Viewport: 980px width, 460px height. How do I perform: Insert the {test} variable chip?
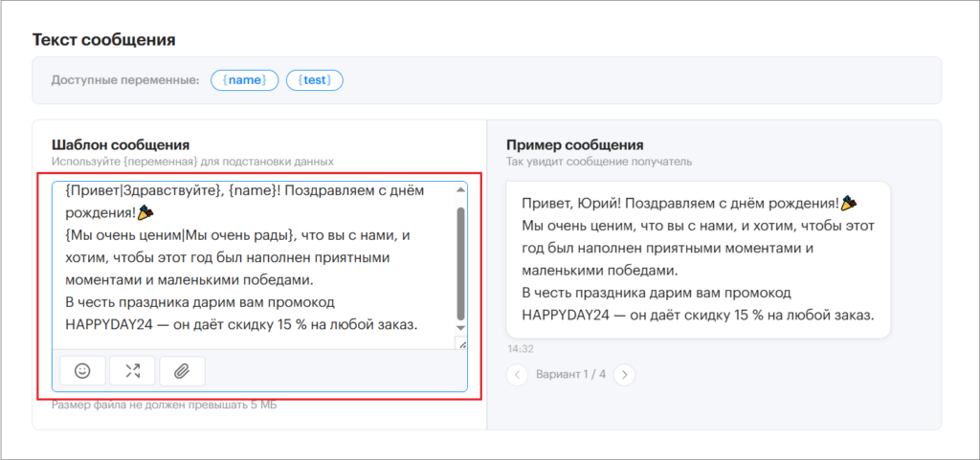(314, 80)
